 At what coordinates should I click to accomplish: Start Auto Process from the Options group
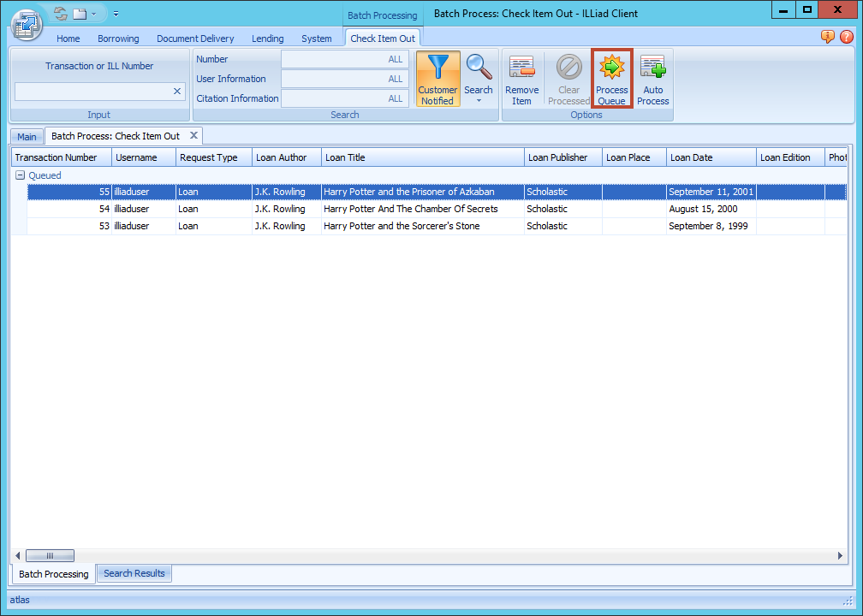(653, 77)
